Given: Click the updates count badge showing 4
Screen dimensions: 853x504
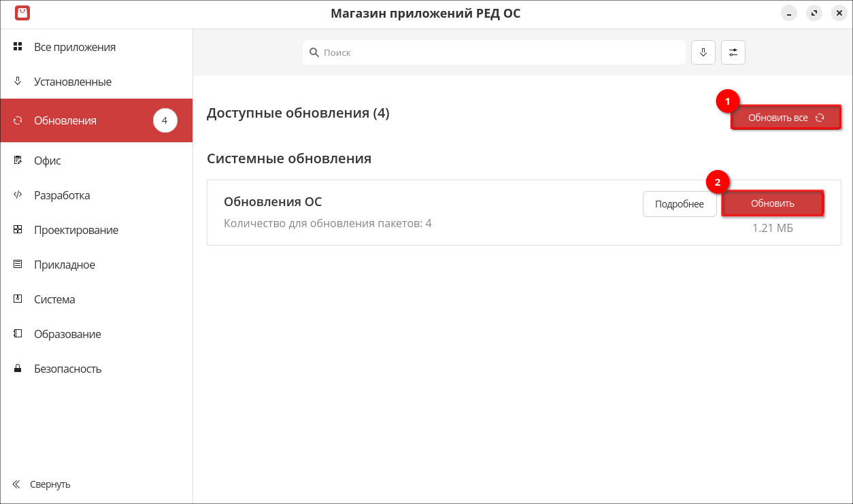Looking at the screenshot, I should pyautogui.click(x=165, y=121).
